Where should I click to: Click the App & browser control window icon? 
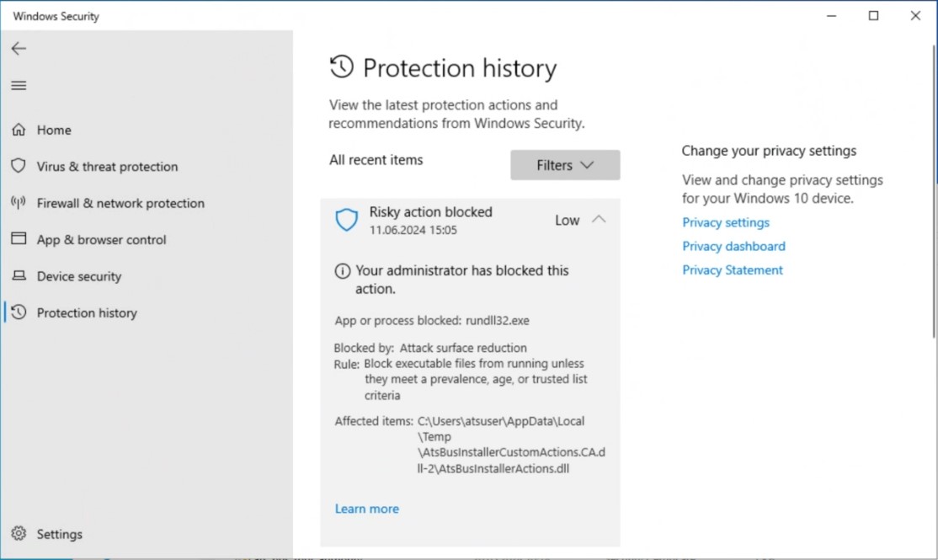tap(19, 239)
